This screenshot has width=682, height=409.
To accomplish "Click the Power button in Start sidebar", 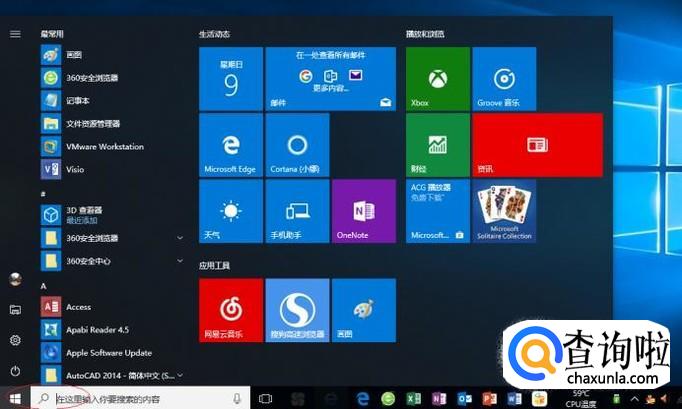I will [15, 371].
